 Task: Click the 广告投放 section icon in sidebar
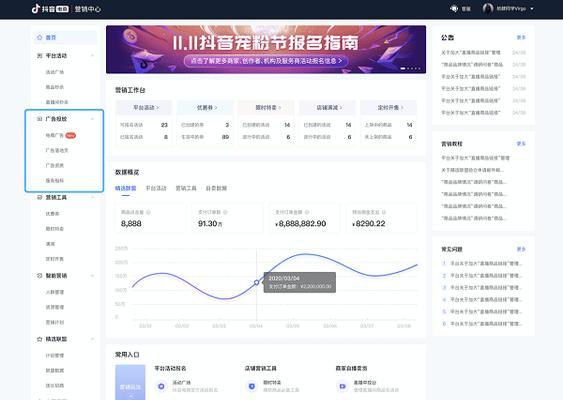[x=39, y=119]
